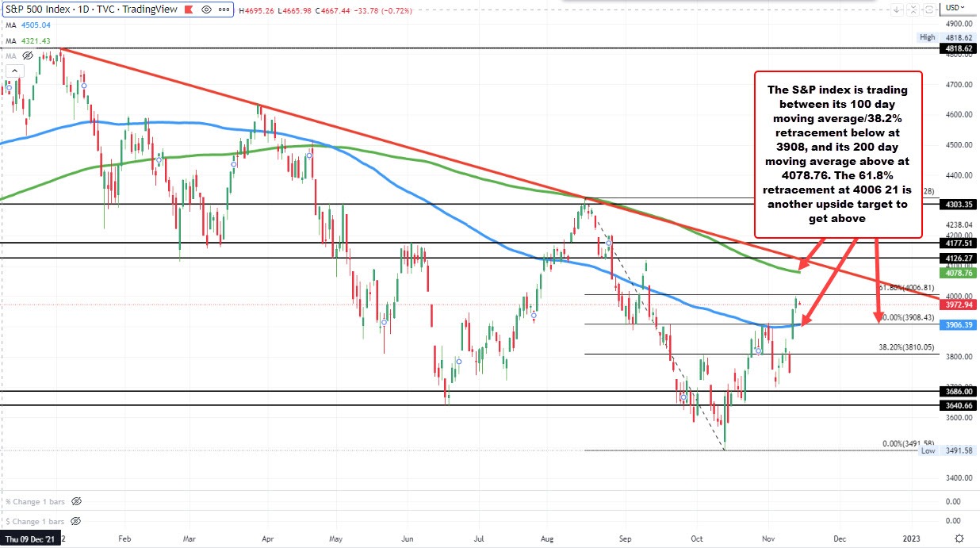This screenshot has width=980, height=548.
Task: Click the event marker circle in late July
Action: (x=534, y=316)
